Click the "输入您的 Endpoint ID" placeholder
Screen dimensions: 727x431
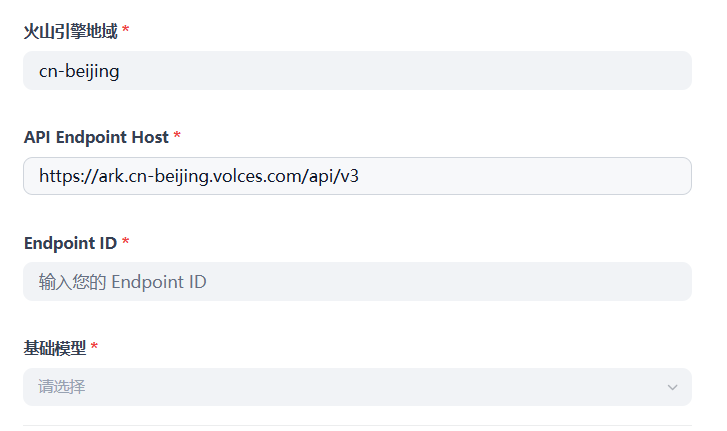(x=122, y=282)
